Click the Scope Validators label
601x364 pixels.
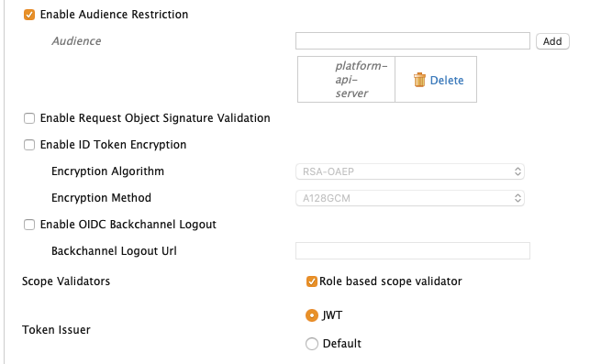[66, 281]
